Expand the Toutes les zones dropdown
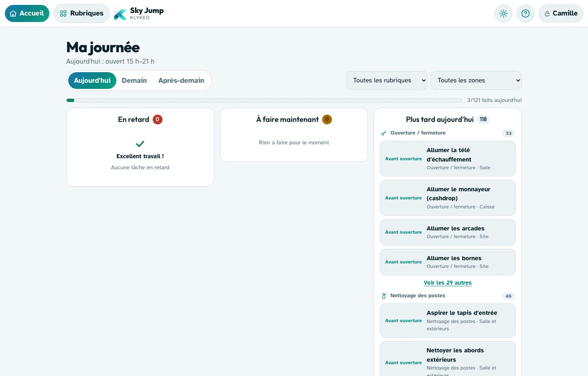 [476, 80]
